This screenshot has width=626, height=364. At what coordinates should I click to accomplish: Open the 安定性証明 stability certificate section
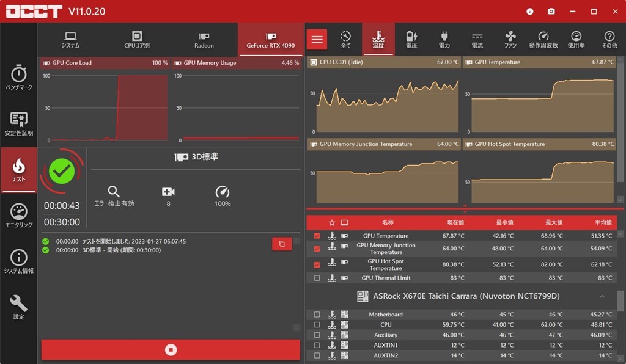tap(18, 123)
